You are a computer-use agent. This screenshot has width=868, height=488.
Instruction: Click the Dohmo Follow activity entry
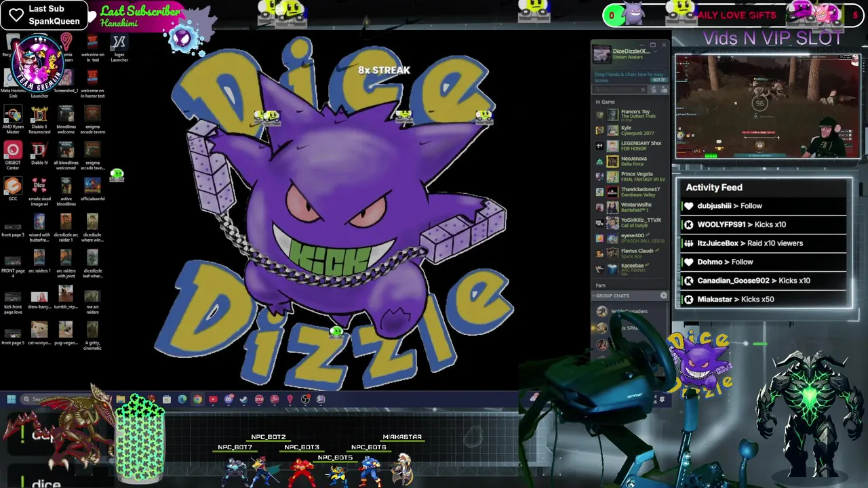coord(764,262)
